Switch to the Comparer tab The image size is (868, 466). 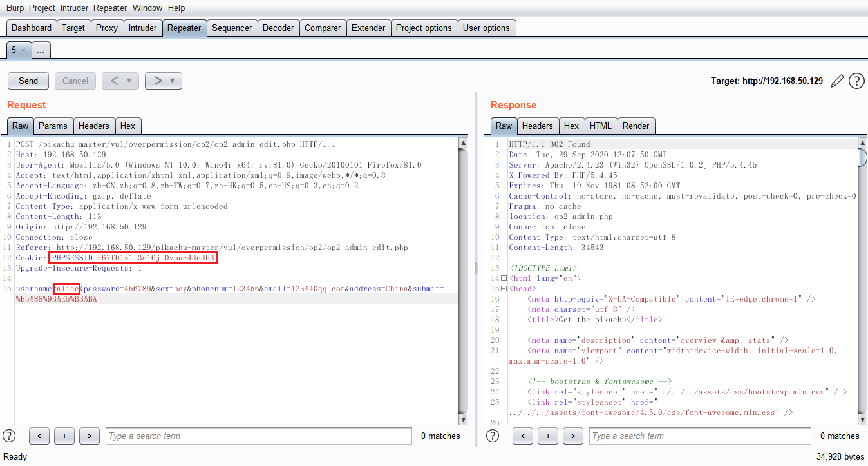pyautogui.click(x=323, y=28)
